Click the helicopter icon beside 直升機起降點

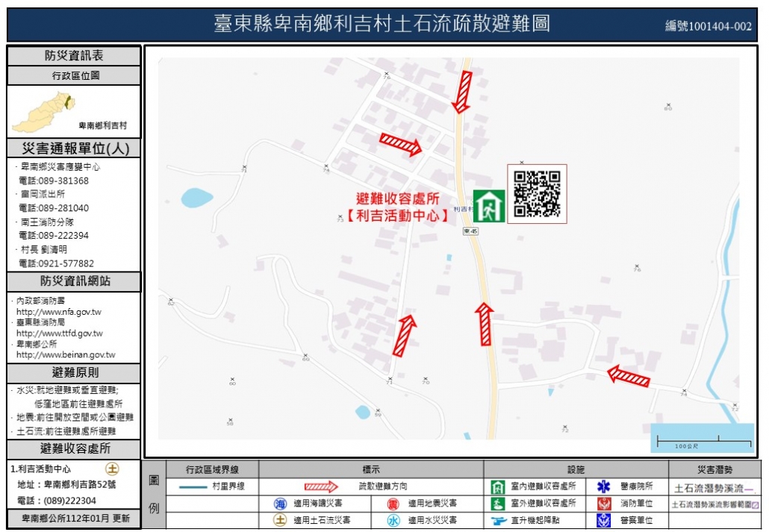point(498,520)
